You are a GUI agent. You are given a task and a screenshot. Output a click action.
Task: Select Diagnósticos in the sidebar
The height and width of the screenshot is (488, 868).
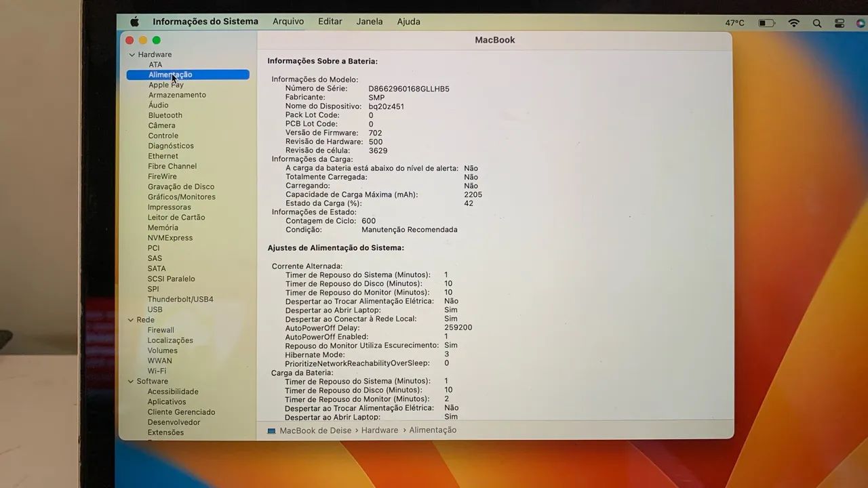click(171, 146)
